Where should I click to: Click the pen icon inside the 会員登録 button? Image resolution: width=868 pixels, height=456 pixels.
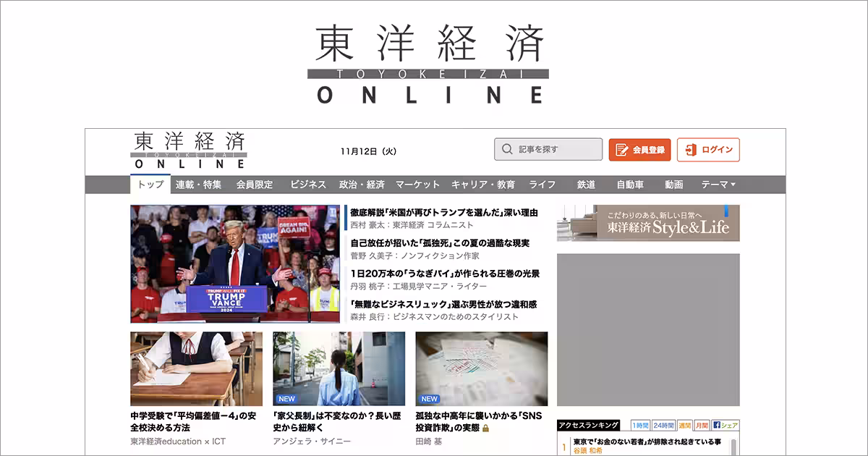click(623, 148)
